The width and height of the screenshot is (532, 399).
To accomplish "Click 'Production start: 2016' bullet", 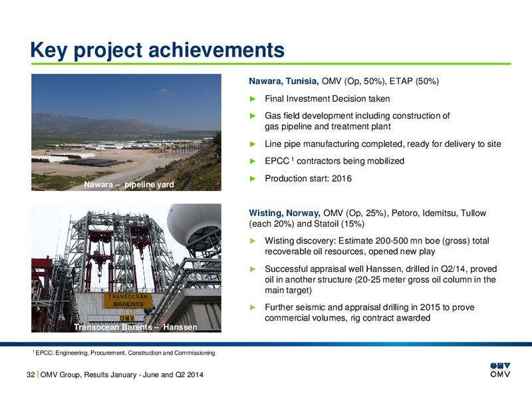I will click(x=308, y=178).
